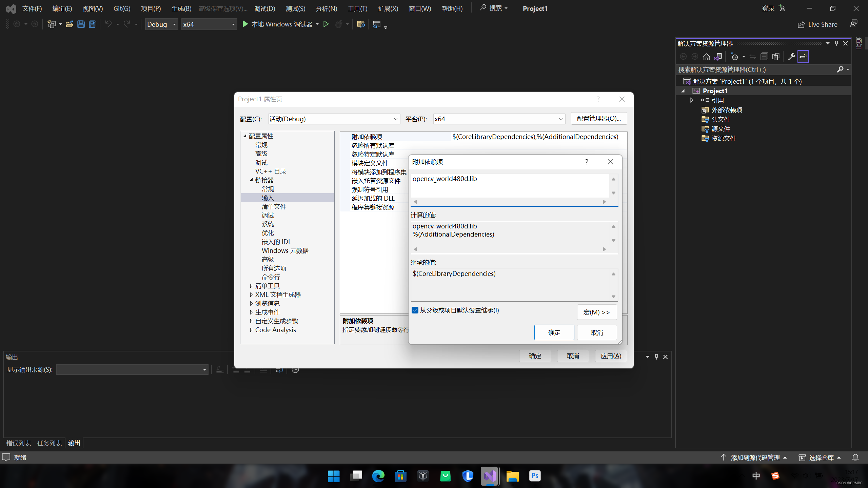Click 确定 in the Project1 属性页 dialog
Image resolution: width=868 pixels, height=488 pixels.
(535, 356)
